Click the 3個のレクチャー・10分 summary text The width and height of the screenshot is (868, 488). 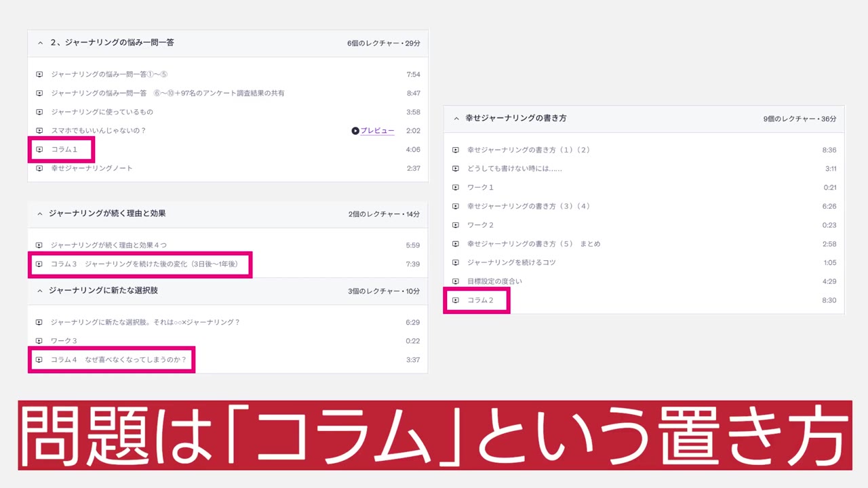[383, 291]
